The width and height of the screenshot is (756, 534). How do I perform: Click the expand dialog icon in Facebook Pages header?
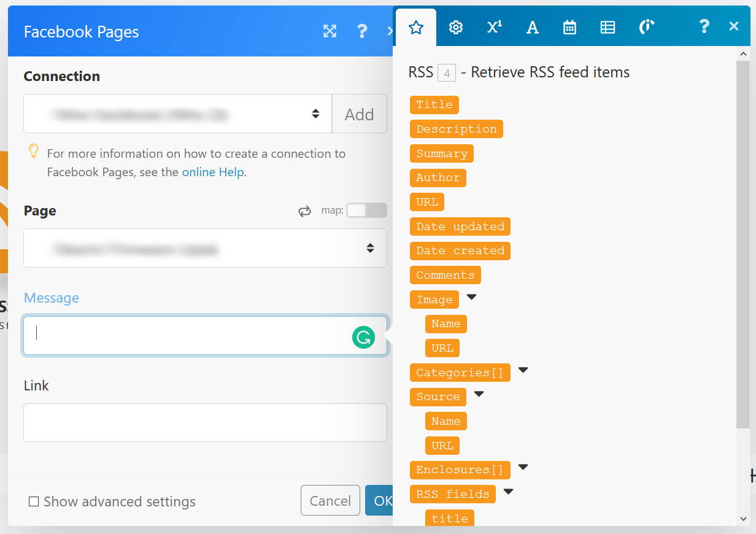(330, 31)
